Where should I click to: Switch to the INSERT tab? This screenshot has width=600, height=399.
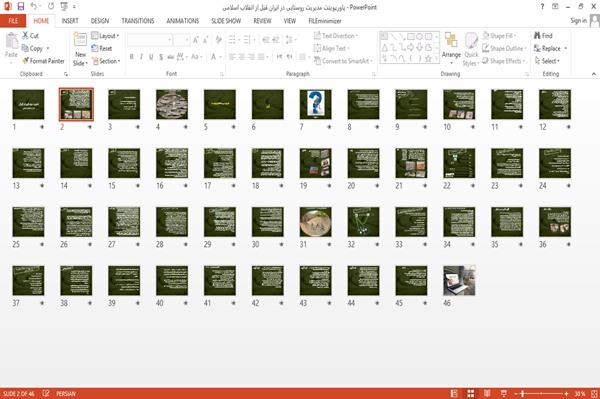coord(70,21)
